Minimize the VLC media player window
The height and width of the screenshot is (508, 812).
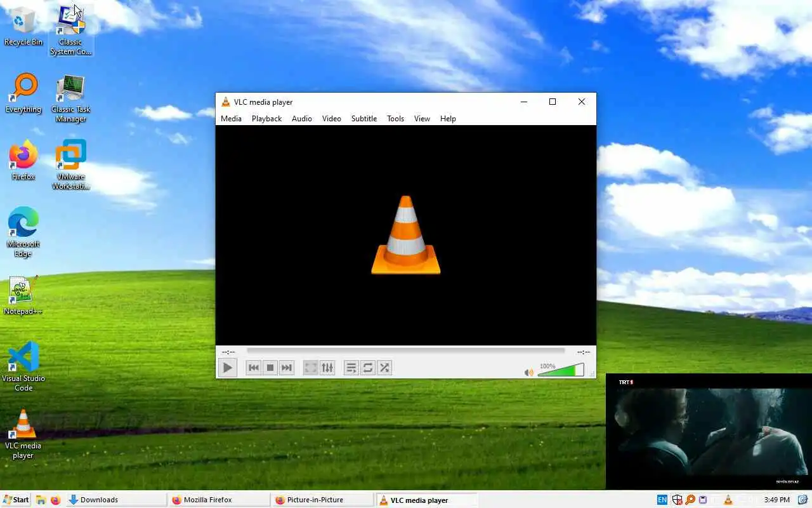coord(524,102)
